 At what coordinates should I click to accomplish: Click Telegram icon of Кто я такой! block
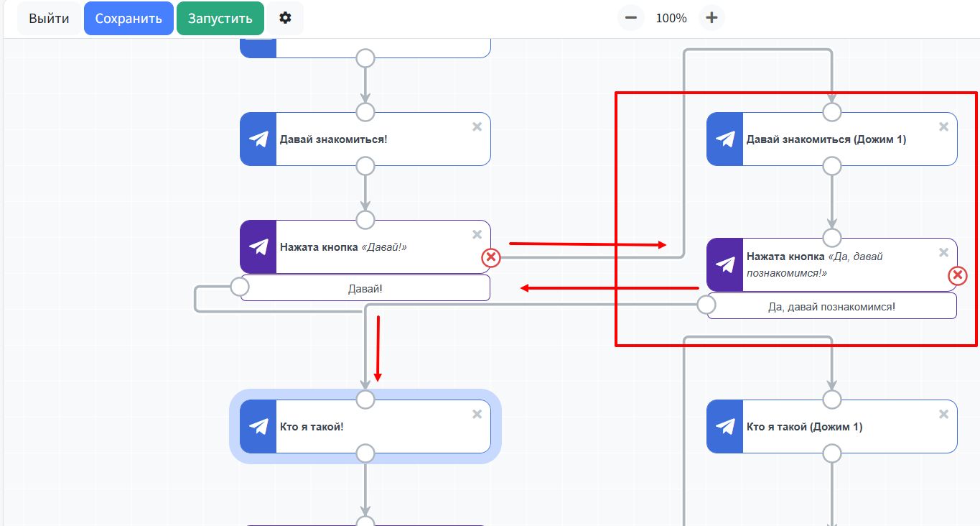258,427
